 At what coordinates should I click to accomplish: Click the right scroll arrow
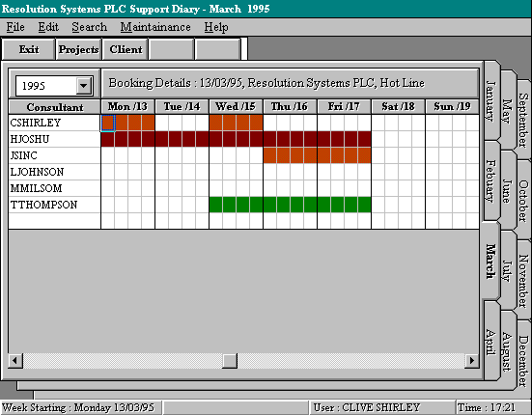[x=471, y=360]
